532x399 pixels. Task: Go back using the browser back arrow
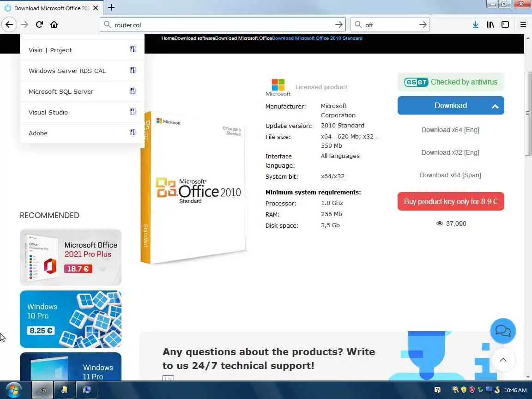[x=9, y=24]
